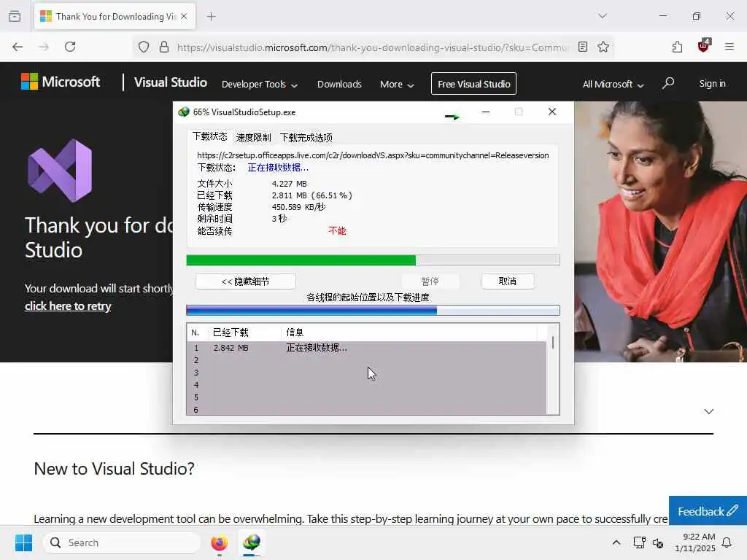
Task: Open Internet Download Manager taskbar icon
Action: click(x=252, y=542)
